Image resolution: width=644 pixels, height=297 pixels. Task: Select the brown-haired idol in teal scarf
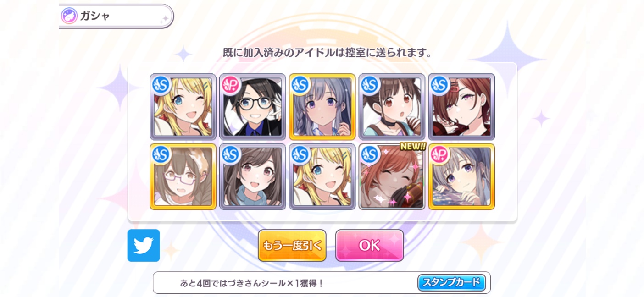[253, 176]
